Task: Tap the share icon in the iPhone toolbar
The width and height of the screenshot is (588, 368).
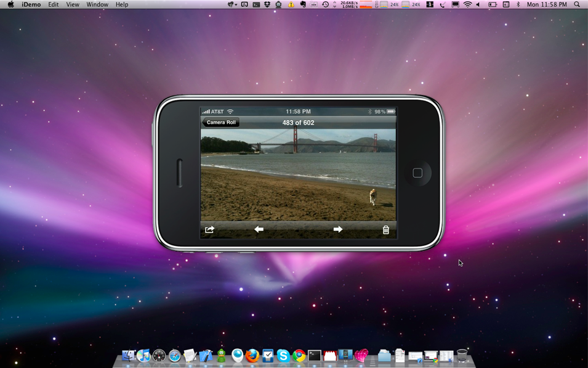Action: (209, 229)
